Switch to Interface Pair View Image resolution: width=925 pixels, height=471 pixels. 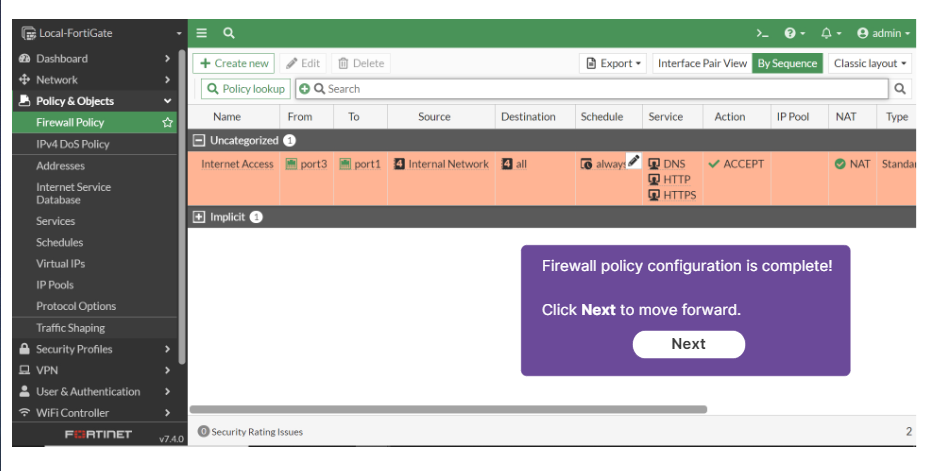coord(702,63)
